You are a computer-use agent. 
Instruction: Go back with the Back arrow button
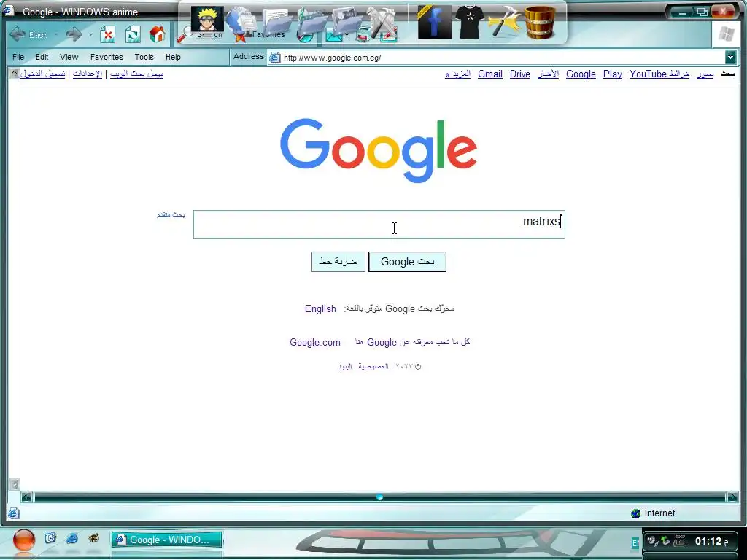point(18,35)
